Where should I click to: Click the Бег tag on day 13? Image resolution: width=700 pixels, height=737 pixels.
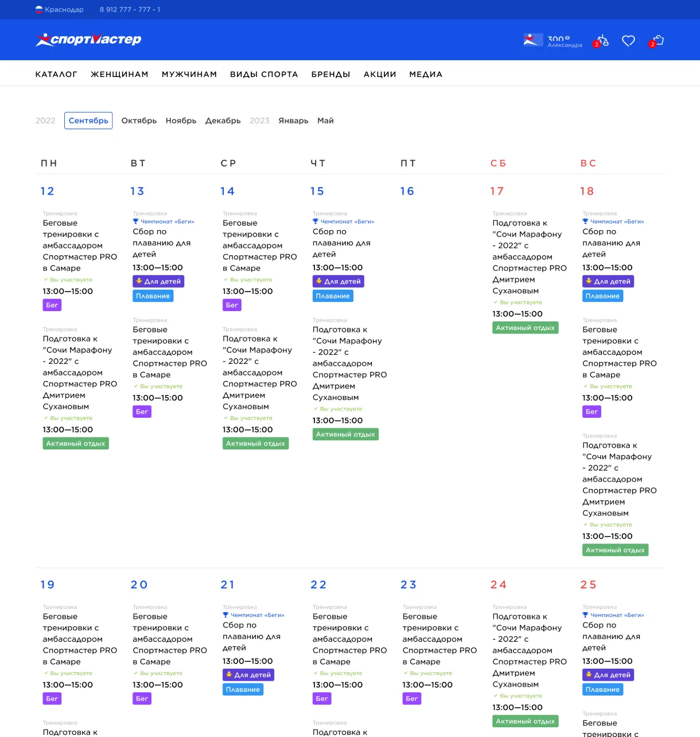point(142,412)
